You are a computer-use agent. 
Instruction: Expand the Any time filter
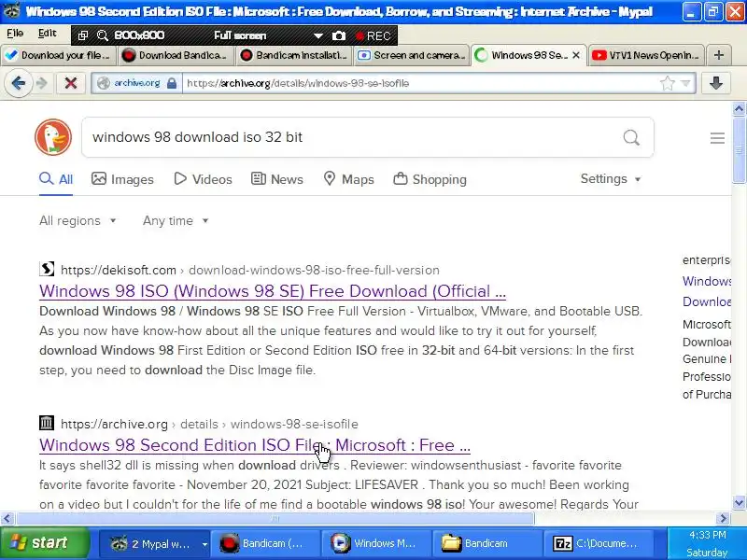[x=176, y=221]
